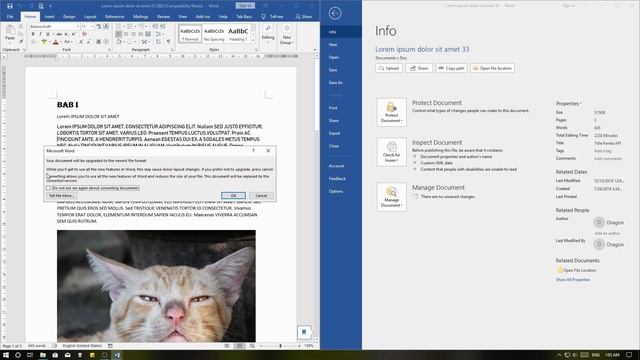The height and width of the screenshot is (360, 640).
Task: Click the Show/Hide paragraph marks icon
Action: coord(168,42)
